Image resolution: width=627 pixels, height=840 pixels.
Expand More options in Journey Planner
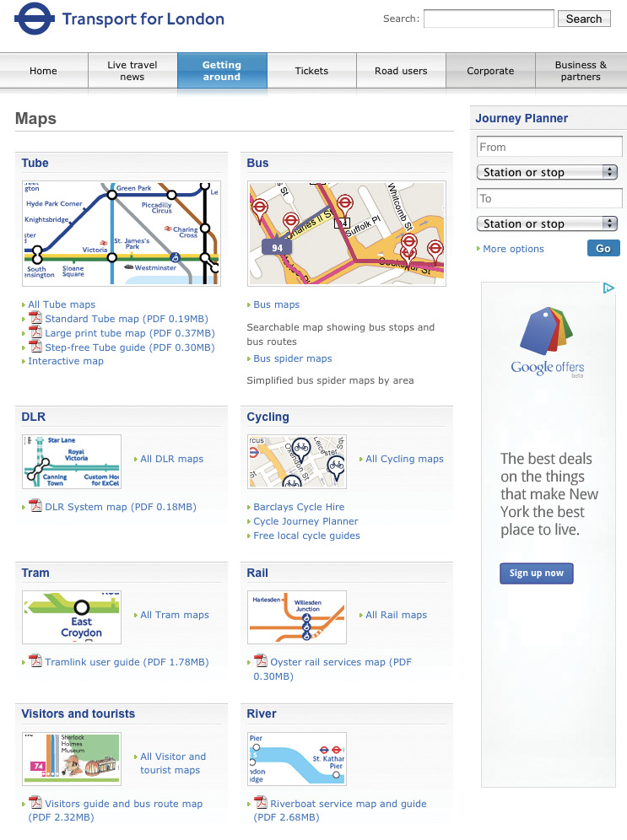click(513, 249)
